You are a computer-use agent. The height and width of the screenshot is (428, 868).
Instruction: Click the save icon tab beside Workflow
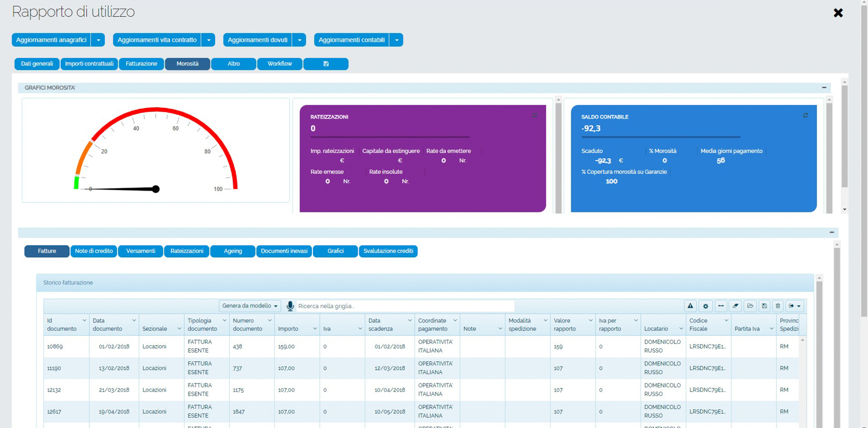[326, 64]
